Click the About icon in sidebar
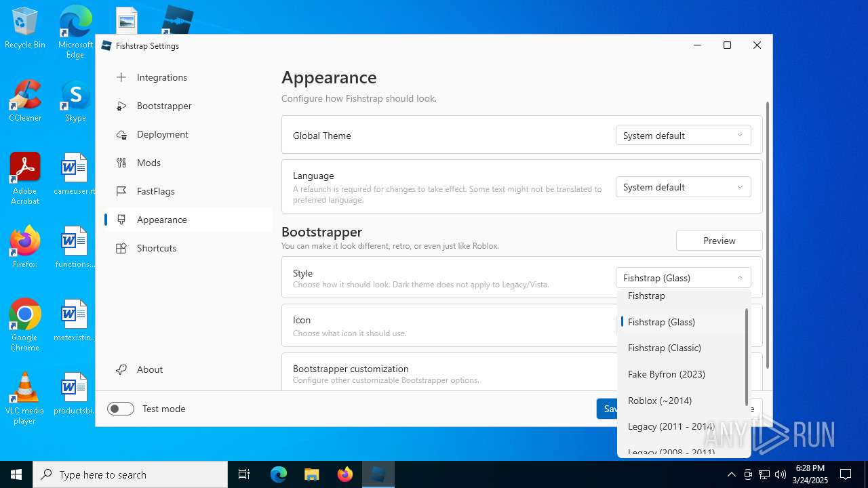The image size is (868, 488). point(121,369)
